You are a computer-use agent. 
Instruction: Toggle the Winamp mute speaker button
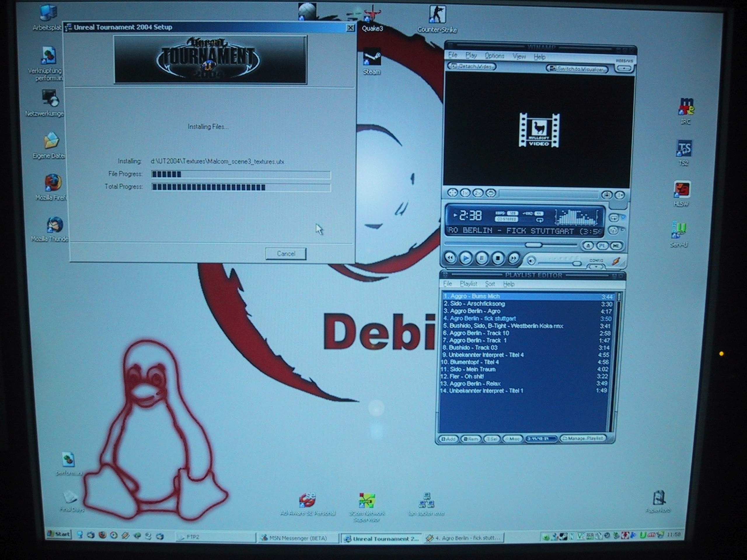click(531, 260)
